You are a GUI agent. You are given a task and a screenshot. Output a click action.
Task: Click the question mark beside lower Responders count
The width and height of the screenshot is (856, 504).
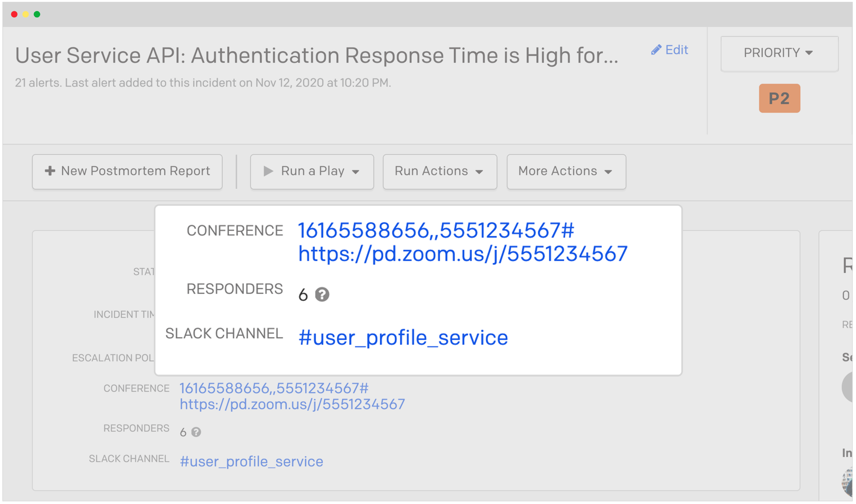(196, 431)
